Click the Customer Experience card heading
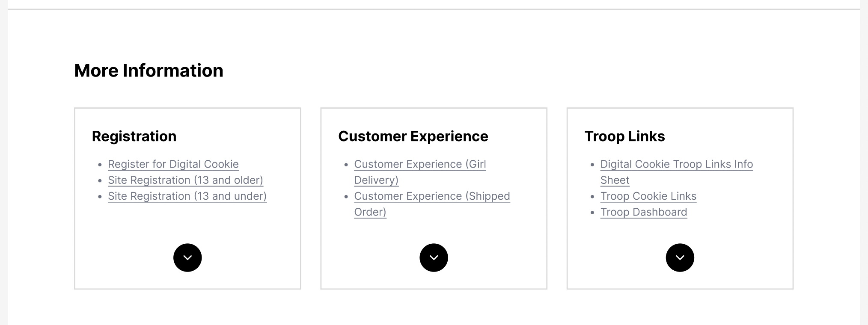The height and width of the screenshot is (325, 868). (413, 136)
